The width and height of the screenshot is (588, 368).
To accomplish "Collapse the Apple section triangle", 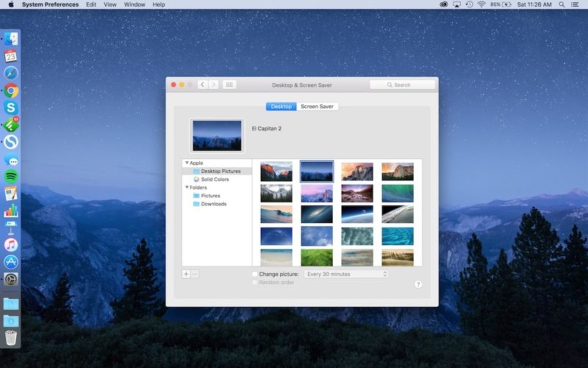I will [x=187, y=163].
